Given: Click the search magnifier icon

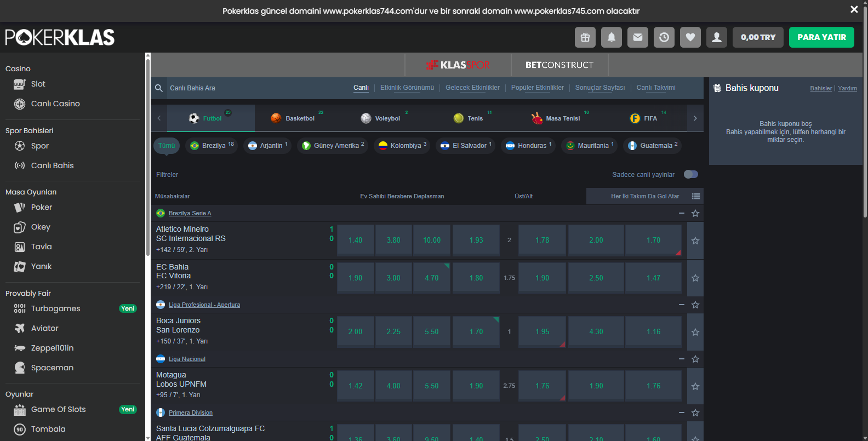Looking at the screenshot, I should click(x=159, y=88).
